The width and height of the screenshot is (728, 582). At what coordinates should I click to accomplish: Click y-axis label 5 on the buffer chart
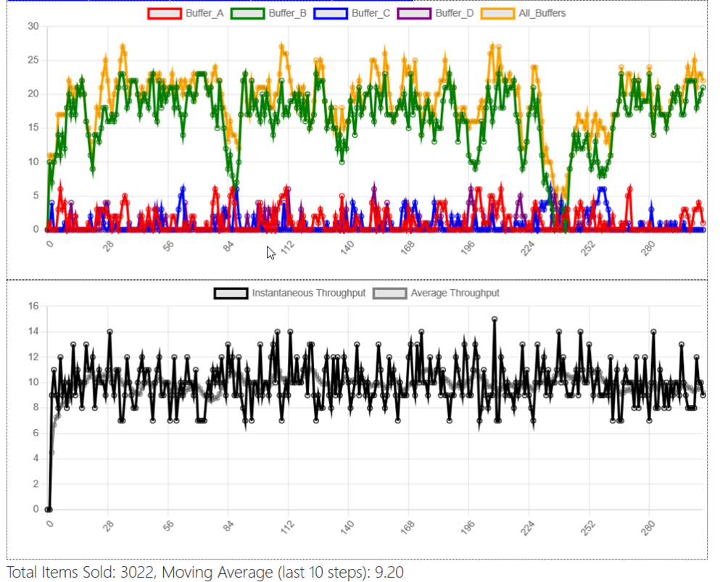(36, 196)
